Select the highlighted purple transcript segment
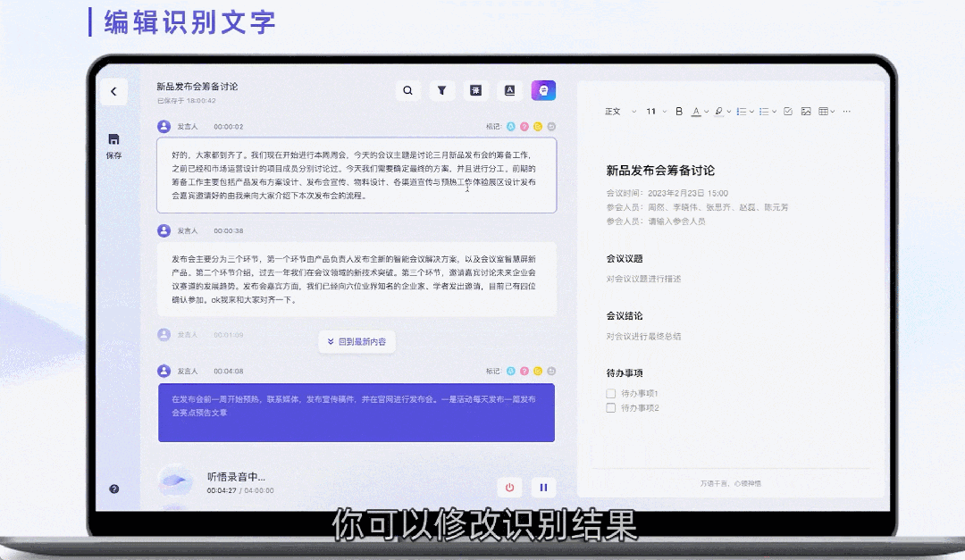The width and height of the screenshot is (965, 560). (357, 413)
